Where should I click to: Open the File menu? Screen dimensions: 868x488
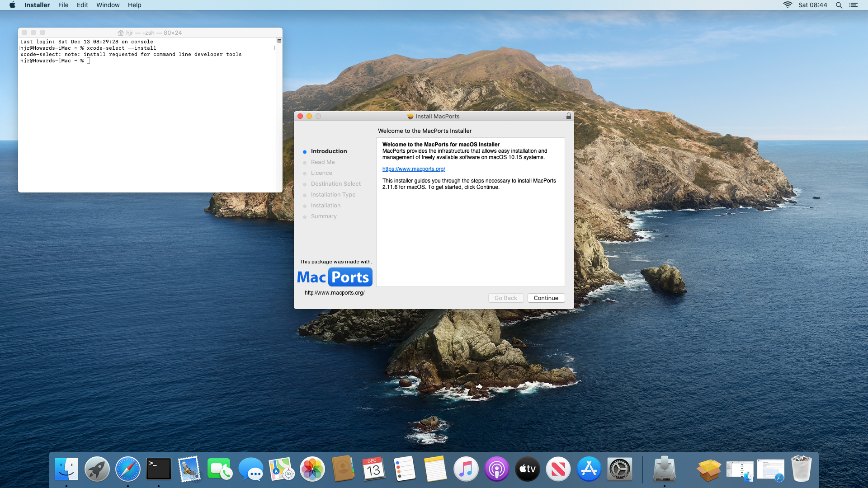coord(63,5)
